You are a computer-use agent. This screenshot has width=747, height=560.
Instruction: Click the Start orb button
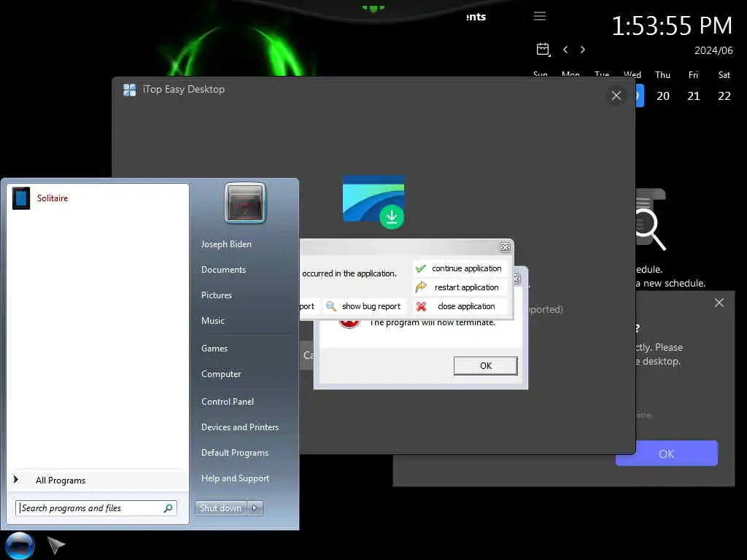click(x=20, y=545)
